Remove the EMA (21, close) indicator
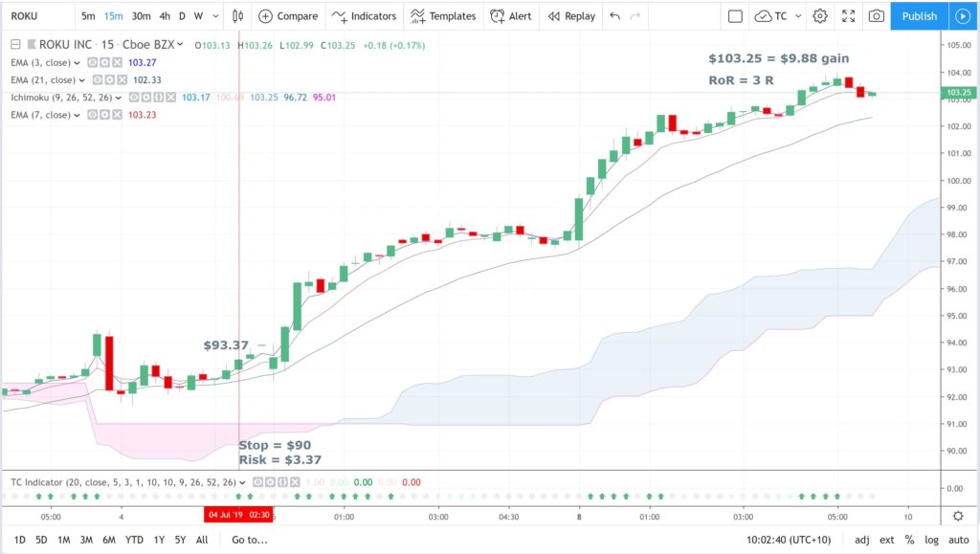The width and height of the screenshot is (980, 554). click(122, 80)
